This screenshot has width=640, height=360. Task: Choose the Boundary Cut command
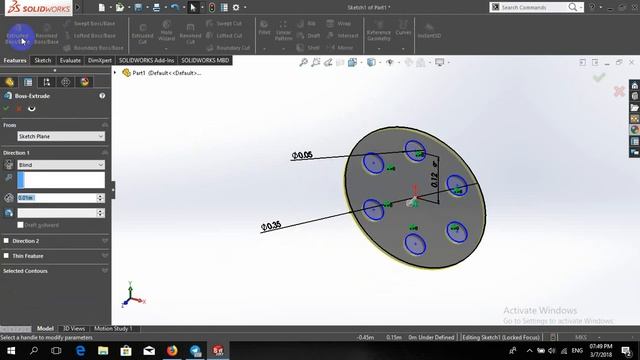coord(228,48)
